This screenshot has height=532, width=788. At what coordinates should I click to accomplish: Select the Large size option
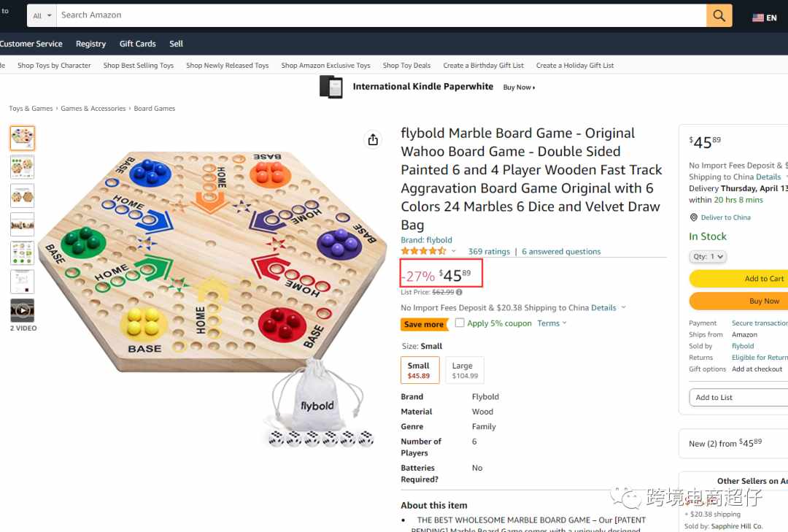click(x=464, y=370)
